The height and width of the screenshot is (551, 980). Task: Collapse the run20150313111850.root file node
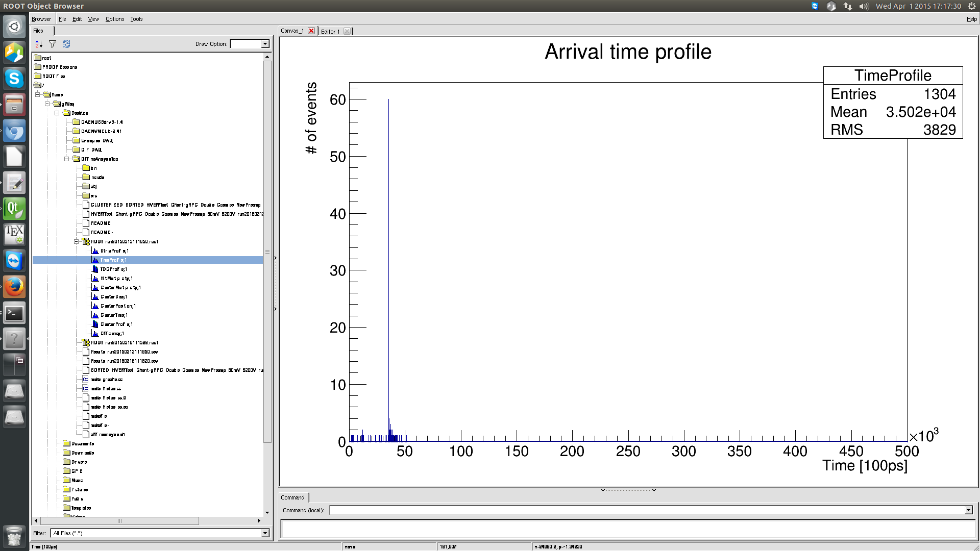76,242
